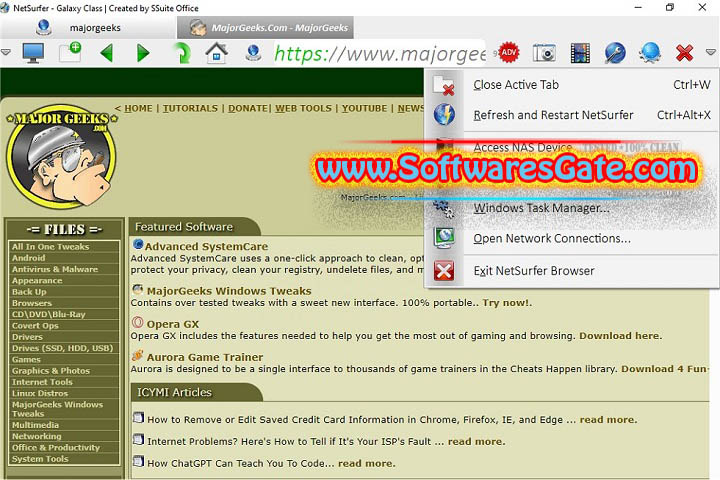
Task: Click the red X toolbar icon
Action: (684, 53)
